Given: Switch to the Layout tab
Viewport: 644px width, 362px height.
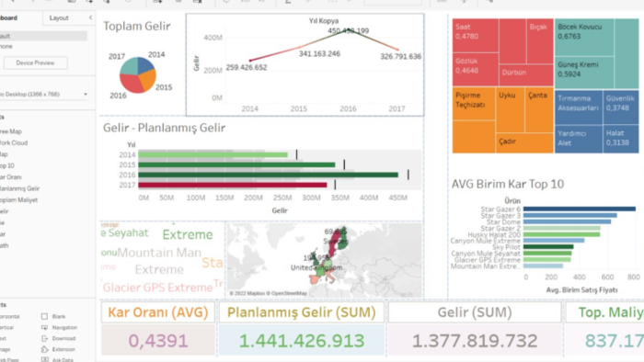Looking at the screenshot, I should pos(59,18).
